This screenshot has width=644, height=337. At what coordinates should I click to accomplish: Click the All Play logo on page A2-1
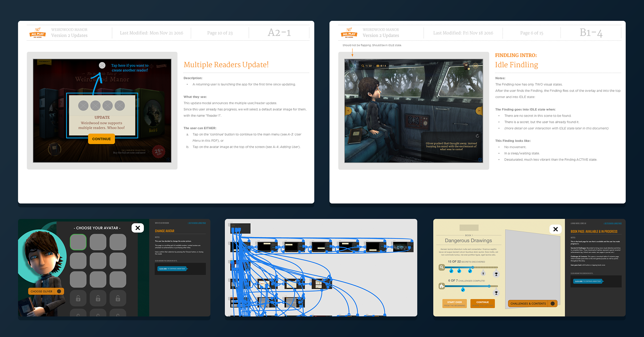[38, 33]
